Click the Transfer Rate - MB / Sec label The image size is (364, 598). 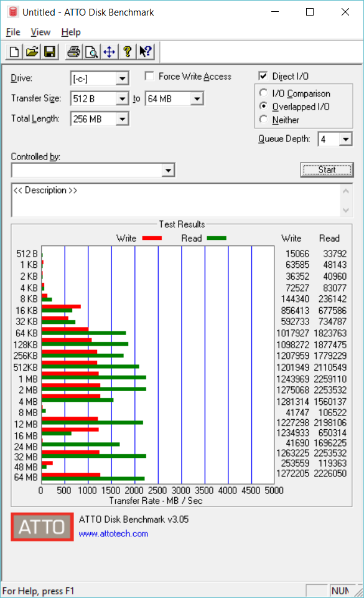point(156,501)
